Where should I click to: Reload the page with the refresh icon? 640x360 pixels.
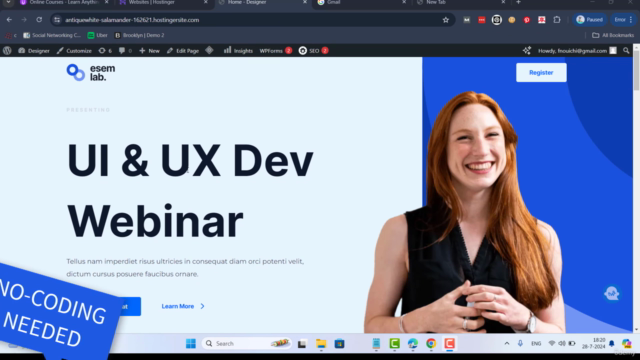tap(39, 20)
